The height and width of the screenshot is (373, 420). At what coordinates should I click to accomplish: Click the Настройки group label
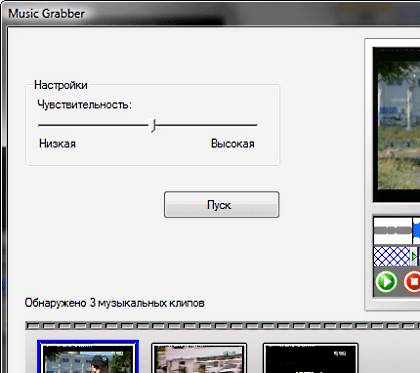tap(61, 85)
